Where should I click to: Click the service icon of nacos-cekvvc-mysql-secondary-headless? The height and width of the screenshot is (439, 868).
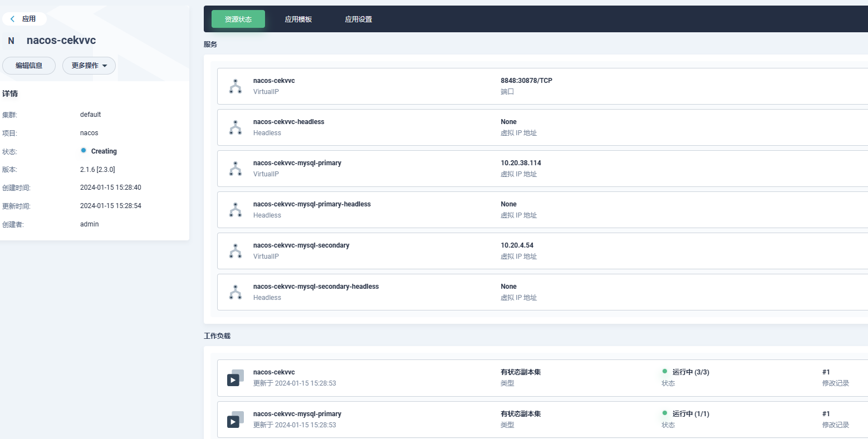point(236,292)
